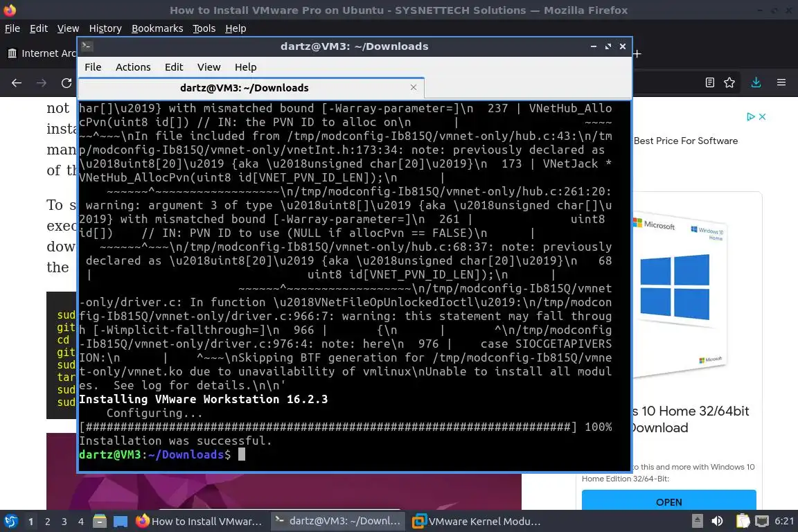798x532 pixels.
Task: Click the Windows 10 product box image
Action: tap(680, 294)
